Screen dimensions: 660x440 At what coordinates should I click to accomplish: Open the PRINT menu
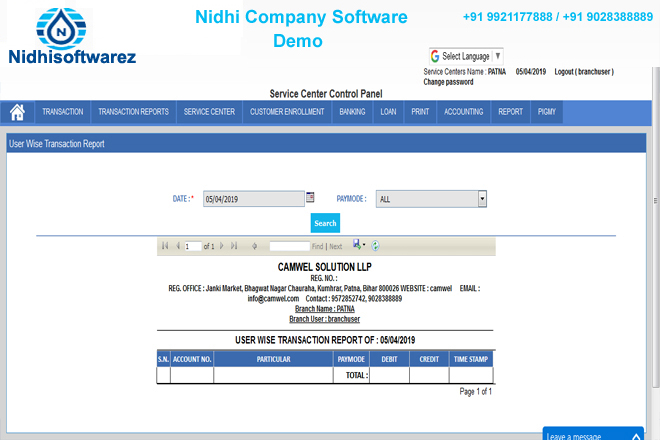pyautogui.click(x=420, y=112)
